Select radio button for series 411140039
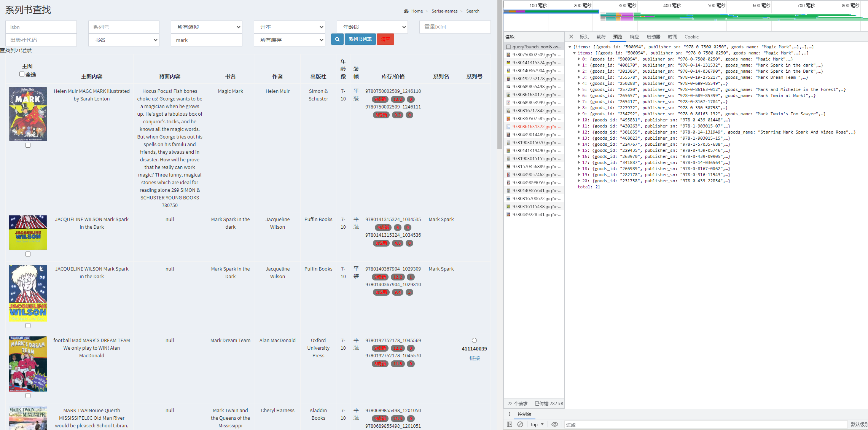 coord(474,341)
